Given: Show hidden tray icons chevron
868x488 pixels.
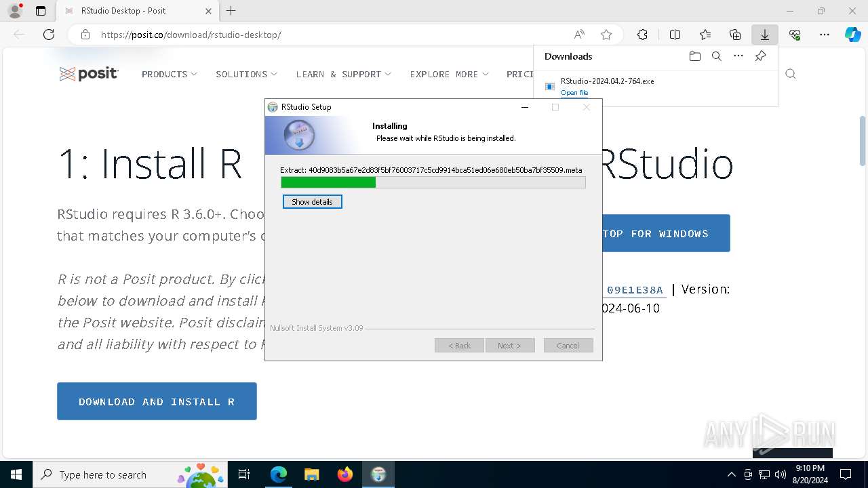Looking at the screenshot, I should coord(731,474).
